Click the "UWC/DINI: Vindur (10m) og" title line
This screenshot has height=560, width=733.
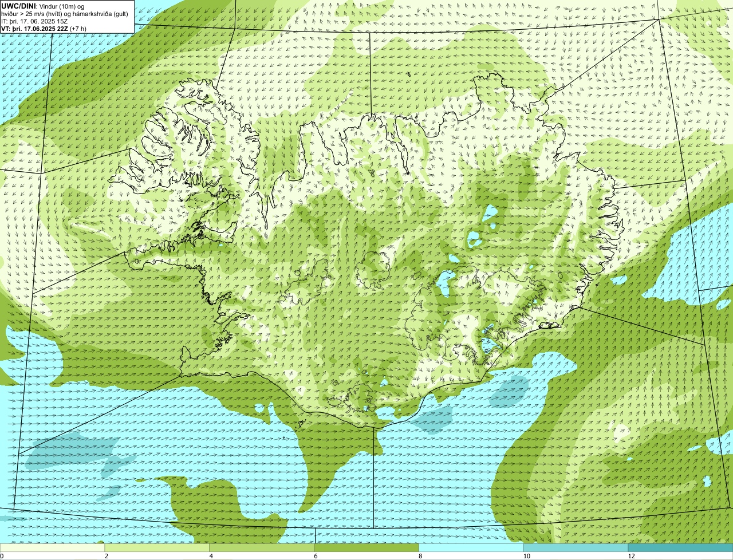coord(43,6)
